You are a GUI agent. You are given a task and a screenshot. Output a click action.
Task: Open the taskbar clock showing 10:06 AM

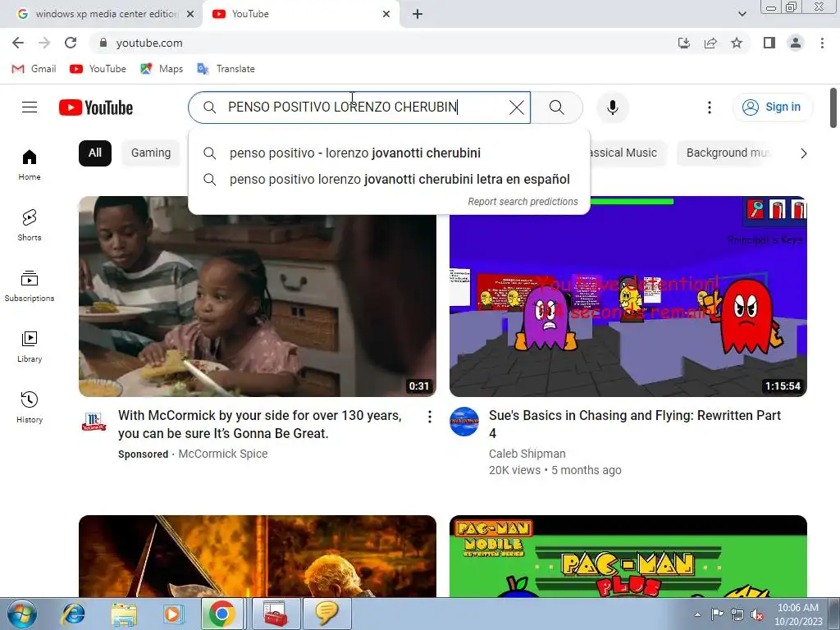pyautogui.click(x=797, y=614)
